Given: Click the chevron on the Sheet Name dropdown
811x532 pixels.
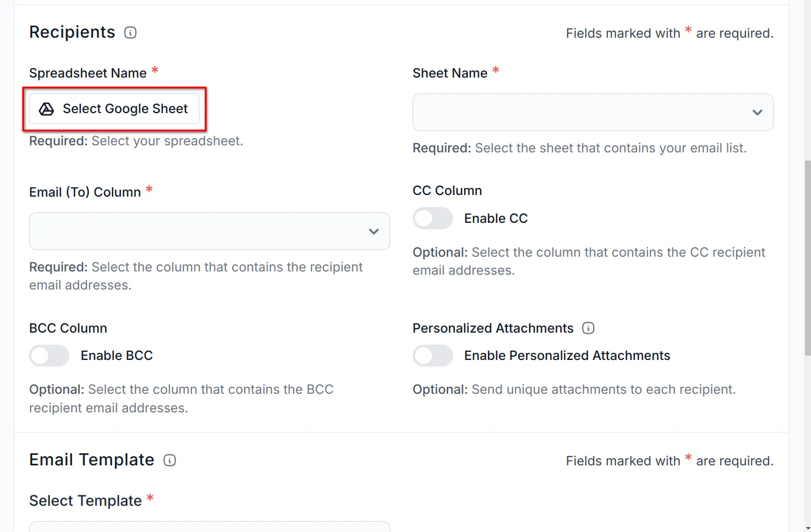Looking at the screenshot, I should [757, 113].
